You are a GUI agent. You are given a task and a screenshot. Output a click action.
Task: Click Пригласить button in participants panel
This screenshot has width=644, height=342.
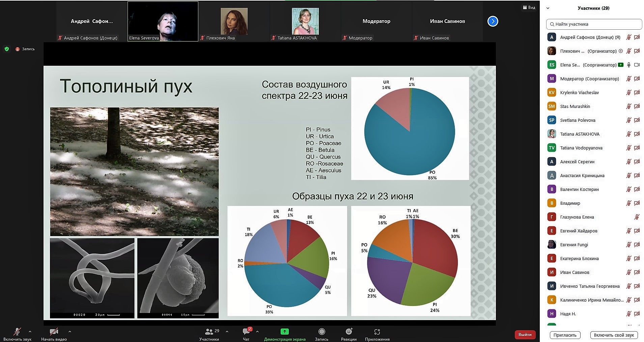click(565, 335)
